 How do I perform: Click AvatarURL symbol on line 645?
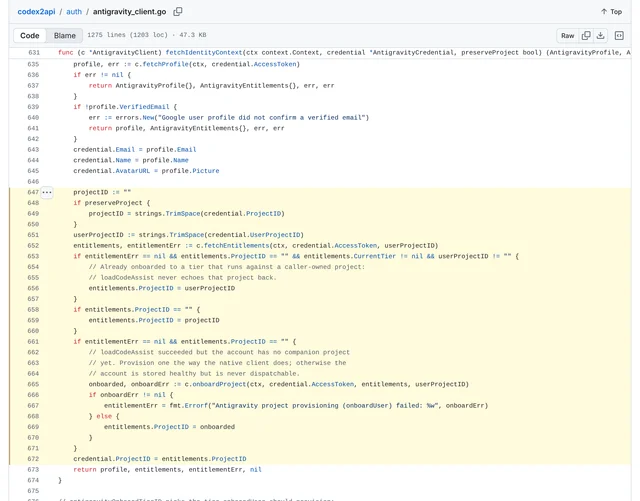tap(133, 171)
